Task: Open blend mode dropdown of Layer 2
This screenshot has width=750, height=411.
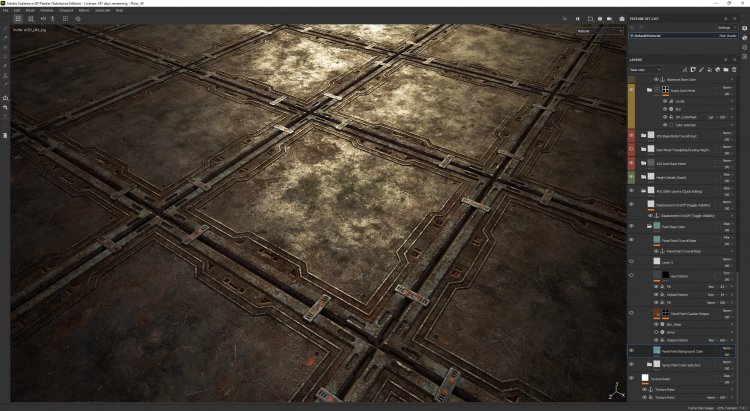Action: pyautogui.click(x=727, y=259)
